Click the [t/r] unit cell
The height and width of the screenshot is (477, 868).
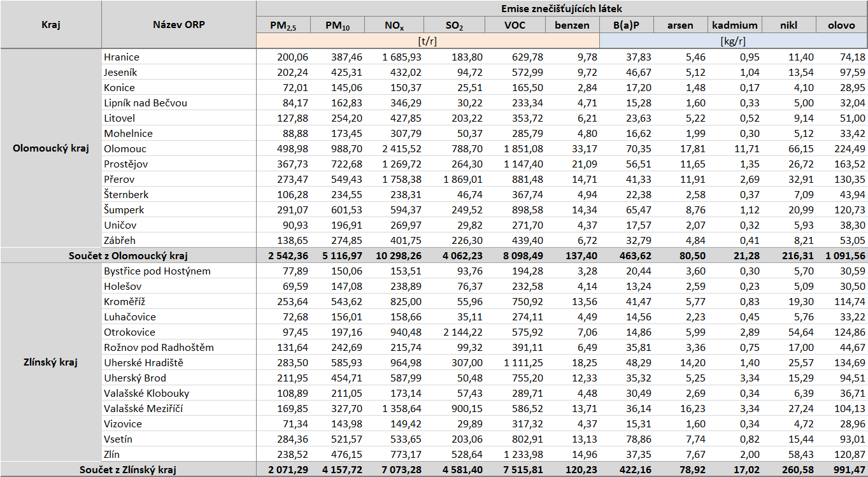tap(428, 41)
